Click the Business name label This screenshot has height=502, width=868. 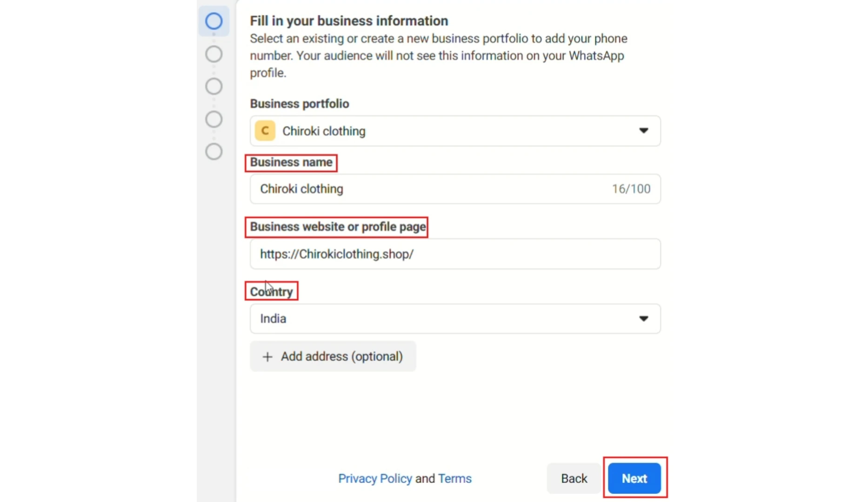[291, 162]
